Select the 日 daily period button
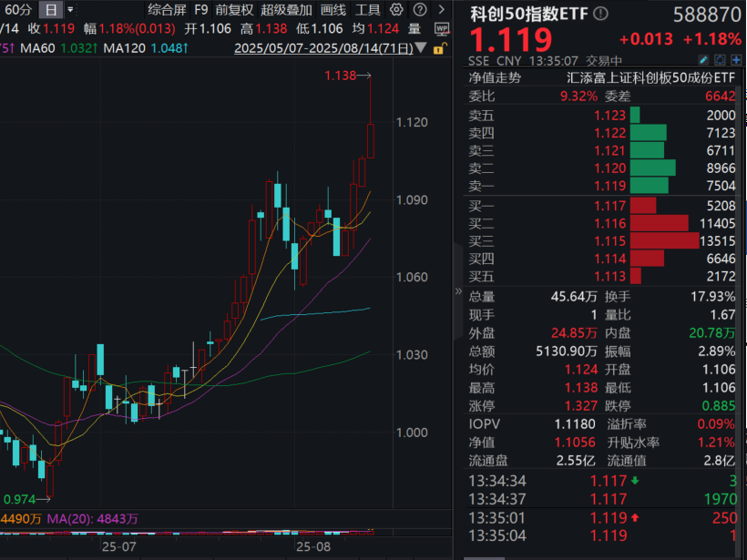The width and height of the screenshot is (747, 560). click(x=50, y=10)
